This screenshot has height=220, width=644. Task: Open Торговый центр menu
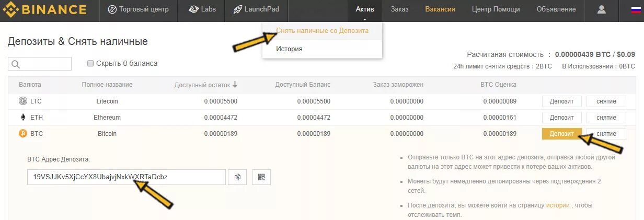(x=137, y=9)
